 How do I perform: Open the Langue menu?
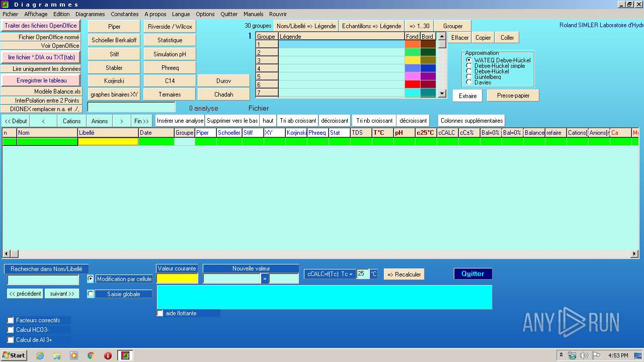181,14
